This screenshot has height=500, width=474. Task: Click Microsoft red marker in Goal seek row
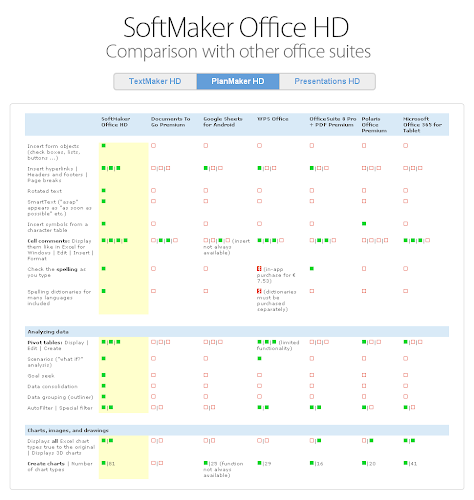[405, 375]
